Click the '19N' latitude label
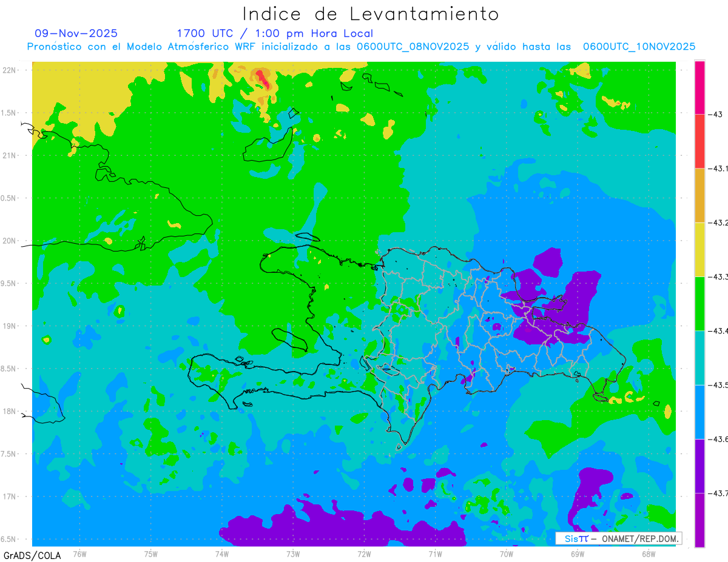The image size is (728, 562). (x=10, y=326)
